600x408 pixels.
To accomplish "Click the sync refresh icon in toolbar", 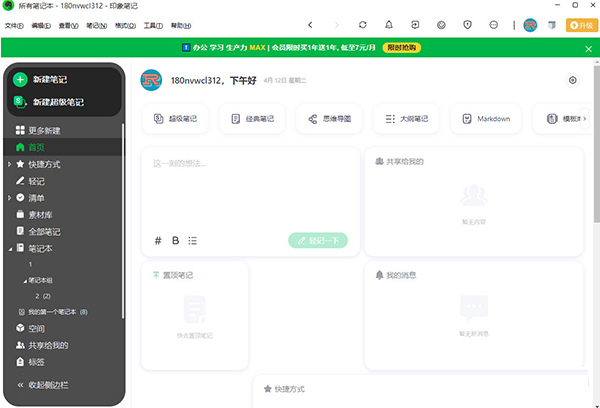I will tap(363, 24).
